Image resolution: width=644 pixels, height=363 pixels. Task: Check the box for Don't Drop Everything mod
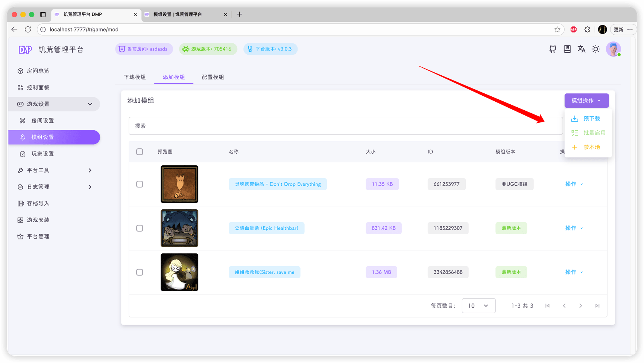point(140,184)
